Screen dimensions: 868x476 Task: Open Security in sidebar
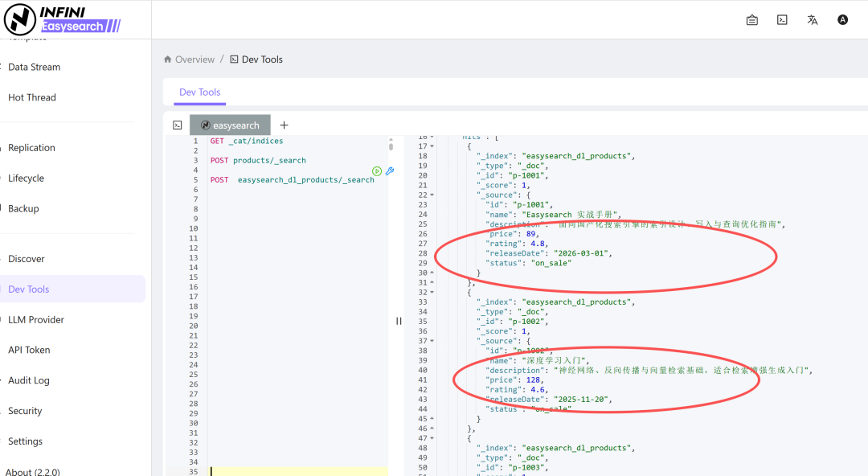click(x=25, y=411)
